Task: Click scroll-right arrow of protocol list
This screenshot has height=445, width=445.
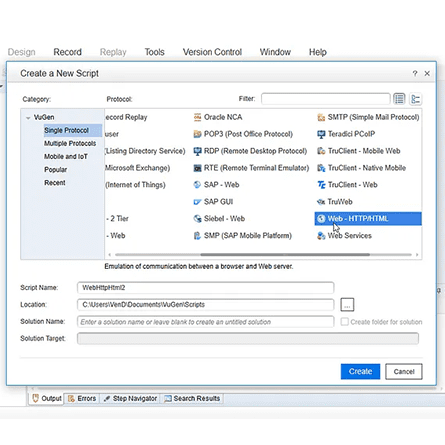Action: (417, 255)
